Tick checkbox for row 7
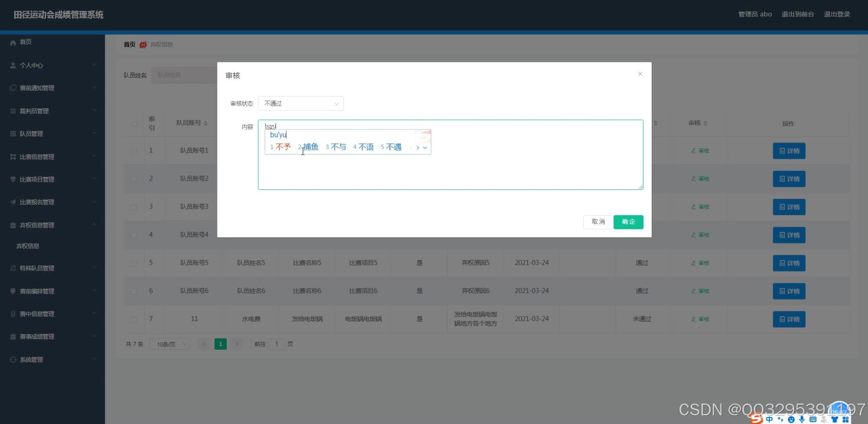The width and height of the screenshot is (868, 424). [134, 319]
